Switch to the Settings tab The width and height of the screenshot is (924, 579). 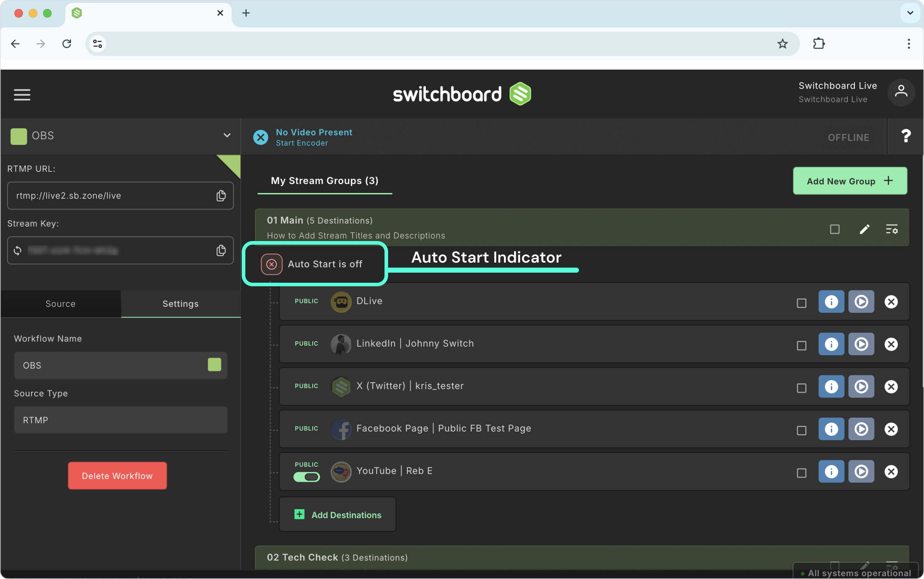tap(181, 303)
